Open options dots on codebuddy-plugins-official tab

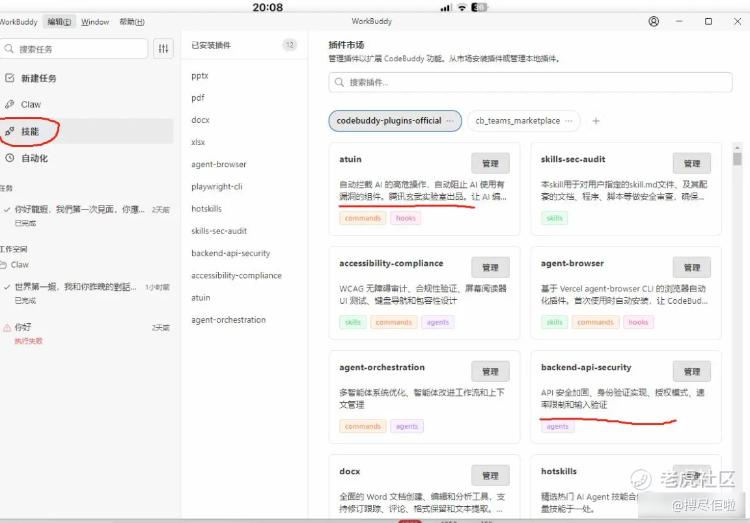(x=450, y=121)
